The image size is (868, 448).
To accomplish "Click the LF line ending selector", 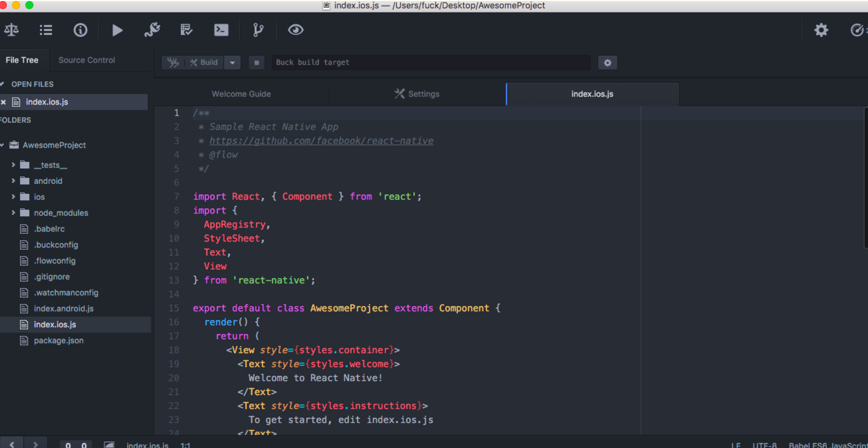I will [x=736, y=445].
